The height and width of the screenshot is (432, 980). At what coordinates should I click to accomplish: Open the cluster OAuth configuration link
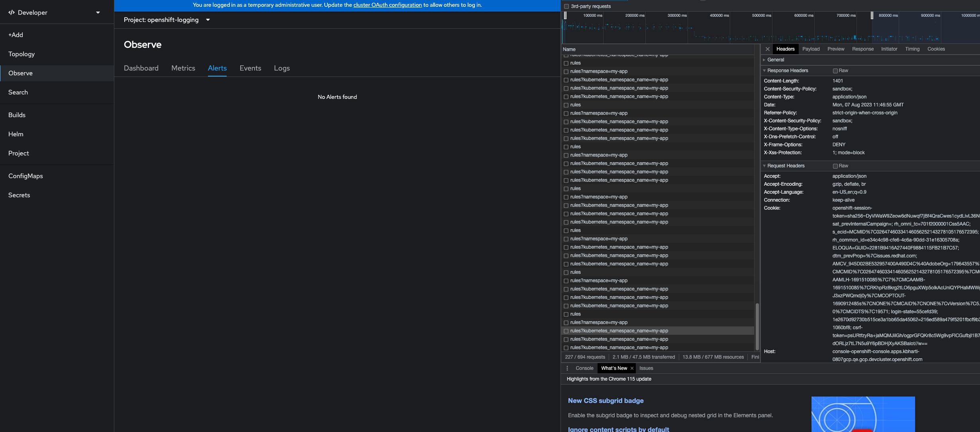coord(387,5)
